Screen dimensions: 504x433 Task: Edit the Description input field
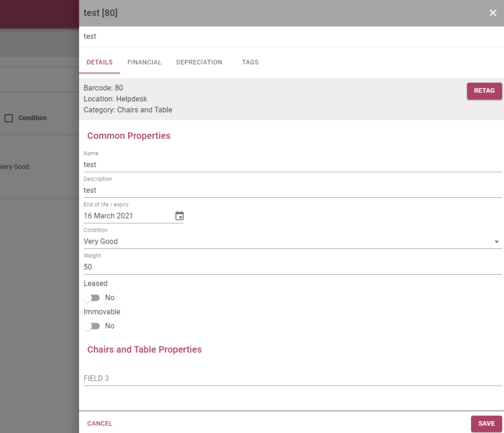[x=292, y=190]
